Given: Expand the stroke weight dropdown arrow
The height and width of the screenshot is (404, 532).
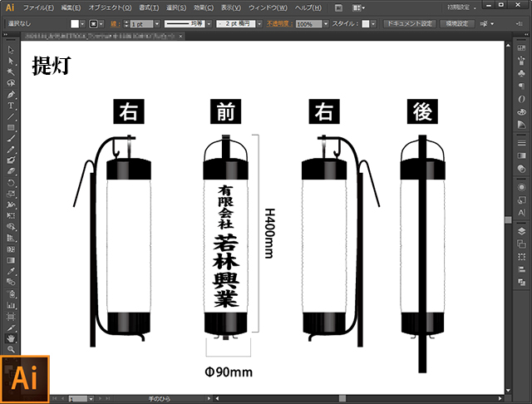Looking at the screenshot, I should click(x=157, y=24).
